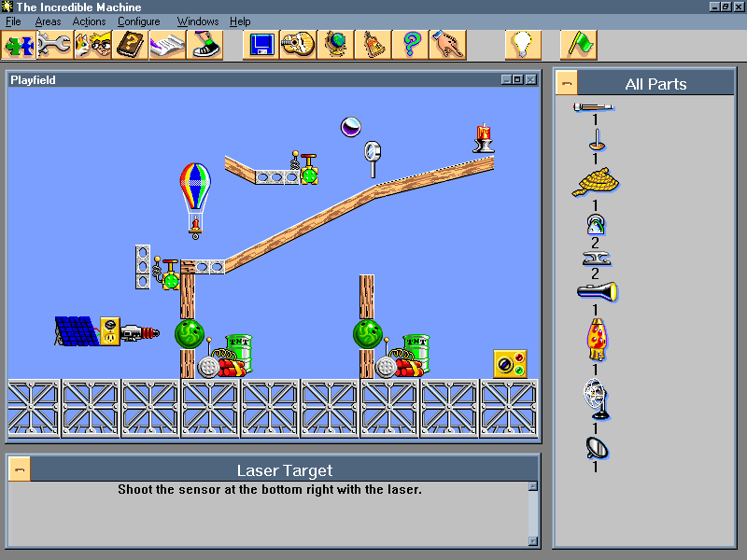Click the light bulb hint icon
747x560 pixels.
(523, 45)
